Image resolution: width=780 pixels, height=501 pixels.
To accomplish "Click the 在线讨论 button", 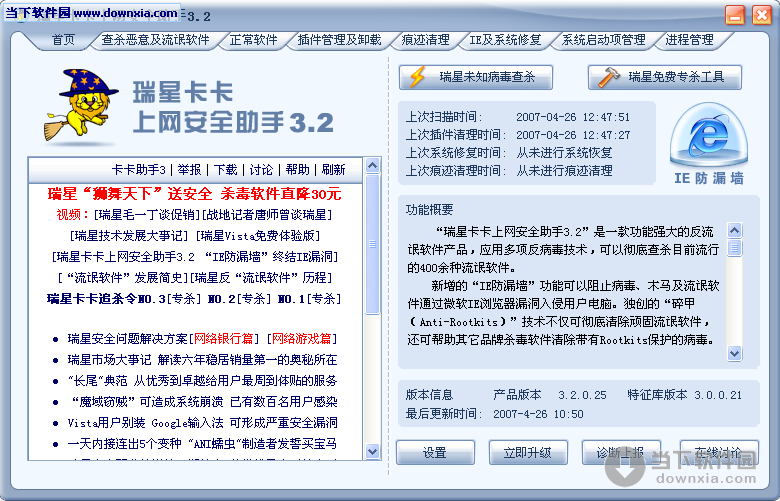I will [719, 452].
